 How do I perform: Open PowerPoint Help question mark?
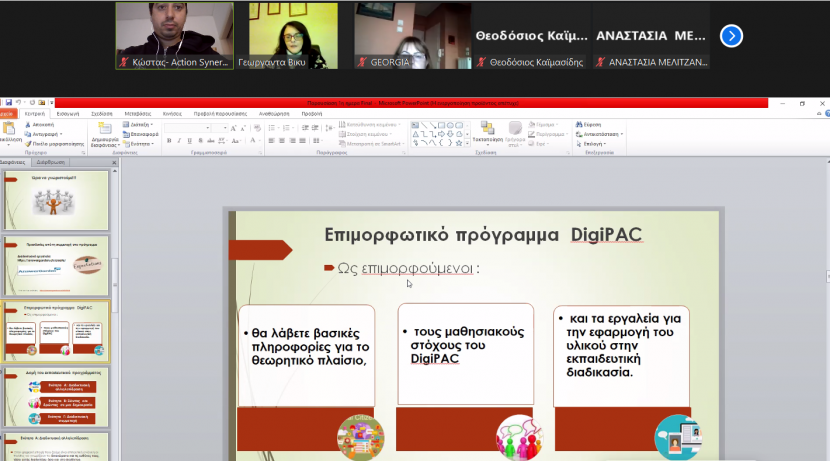coord(827,113)
